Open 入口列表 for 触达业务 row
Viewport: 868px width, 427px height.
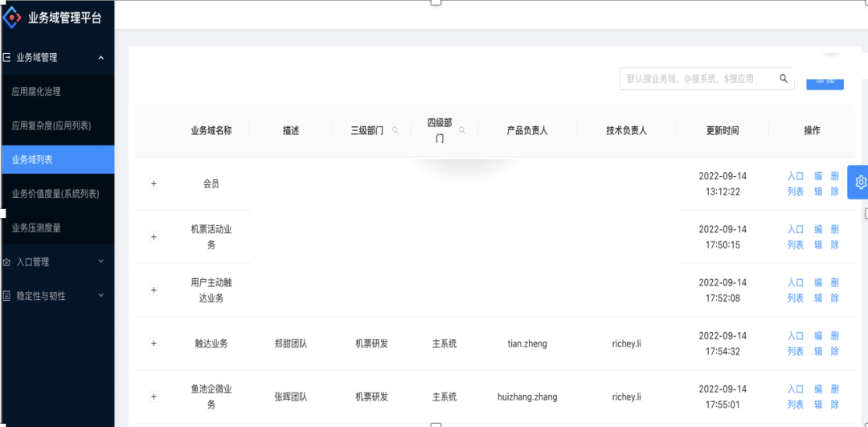(x=796, y=343)
